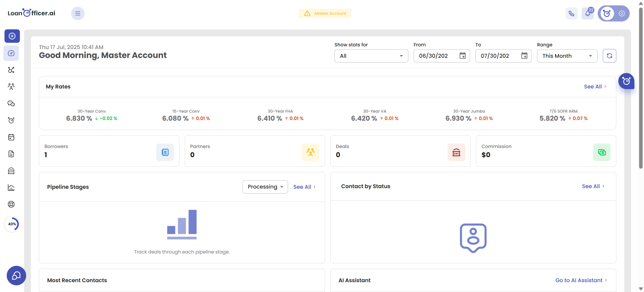Image resolution: width=644 pixels, height=292 pixels.
Task: Open calendar icon in left sidebar
Action: (11, 137)
